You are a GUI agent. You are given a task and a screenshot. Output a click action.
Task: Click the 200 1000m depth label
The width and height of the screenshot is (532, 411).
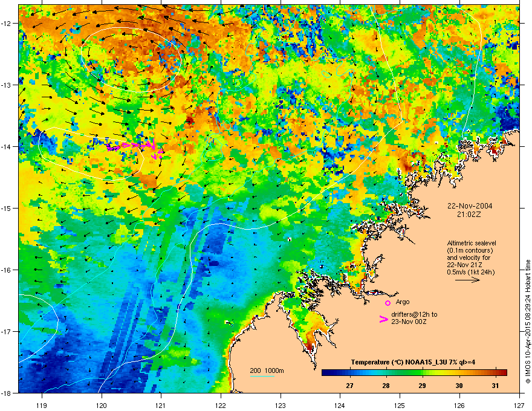[267, 371]
